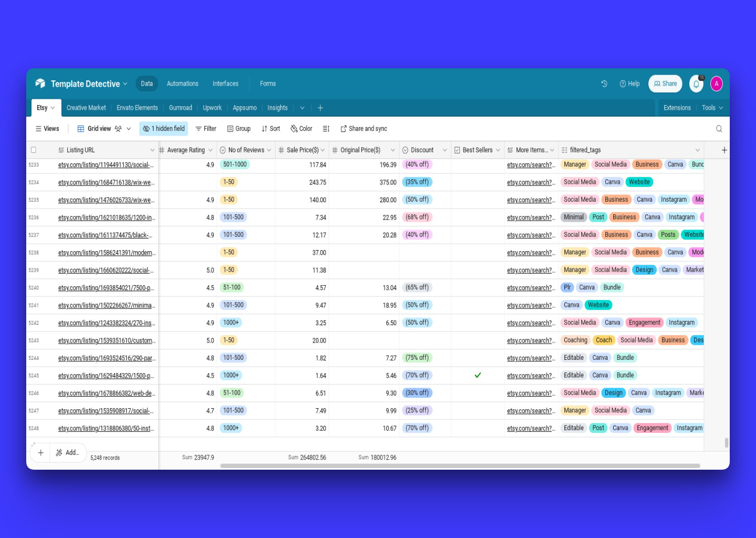
Task: Open Average Rating column menu
Action: 211,150
